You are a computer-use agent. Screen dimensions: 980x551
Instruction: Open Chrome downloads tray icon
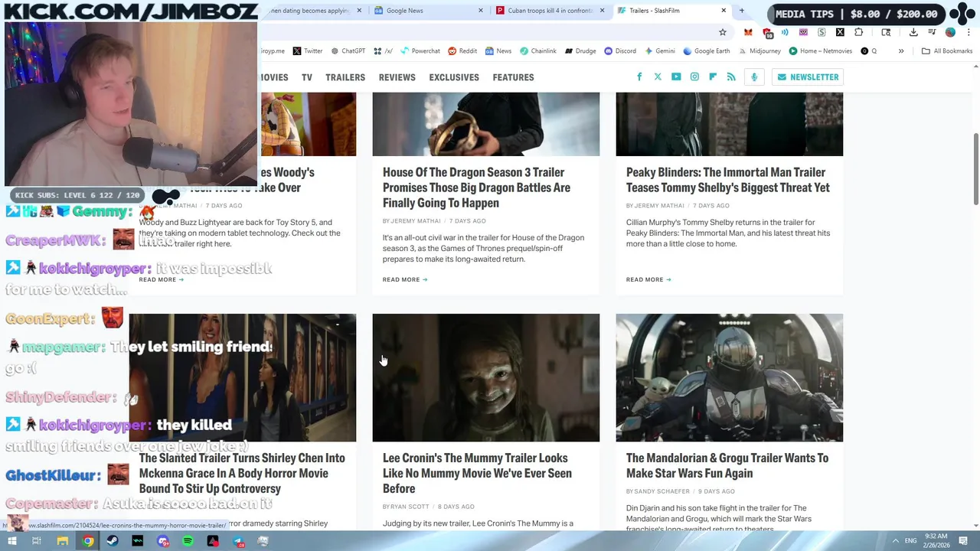point(913,32)
